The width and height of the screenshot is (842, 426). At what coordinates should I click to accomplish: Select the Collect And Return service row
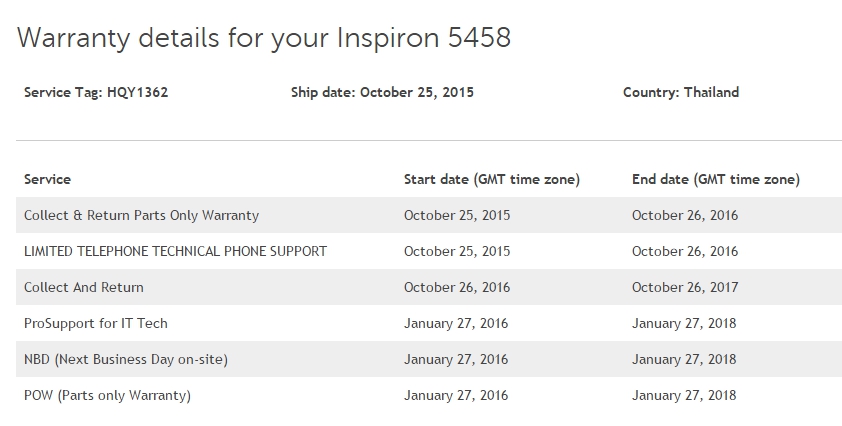coord(84,287)
